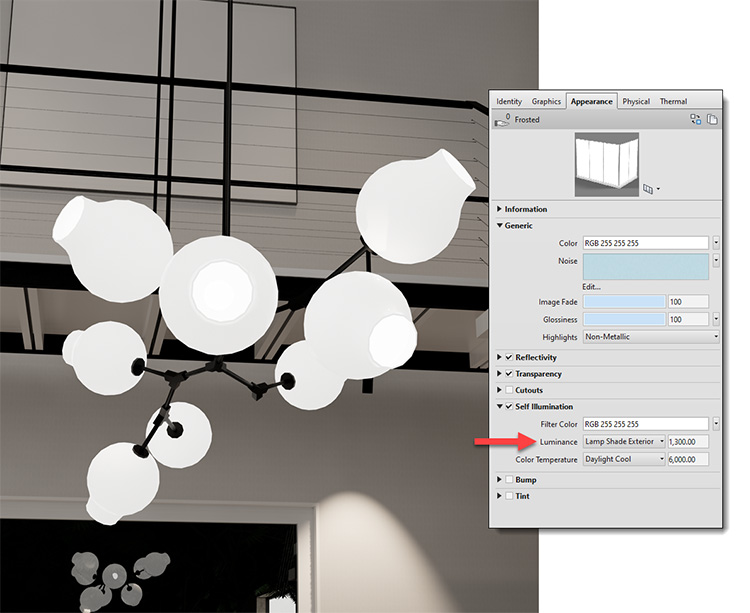Expand the Tint section
Screen dimensions: 750x613
pos(499,496)
